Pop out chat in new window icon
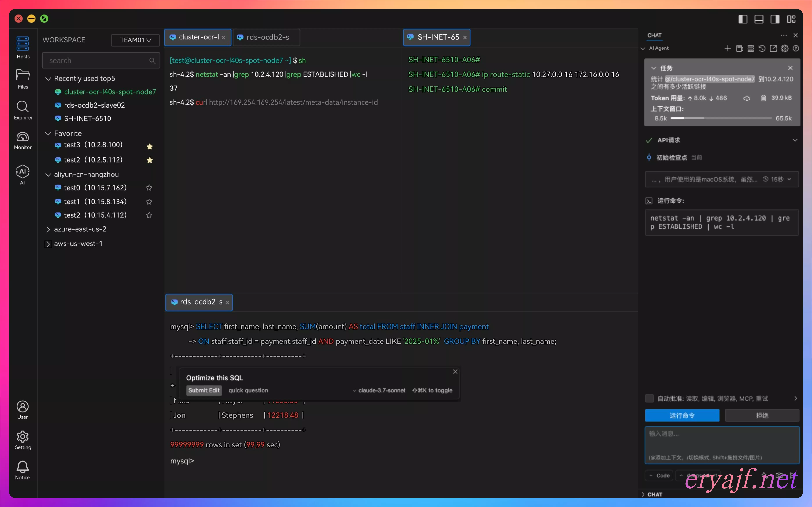This screenshot has width=812, height=507. tap(773, 49)
